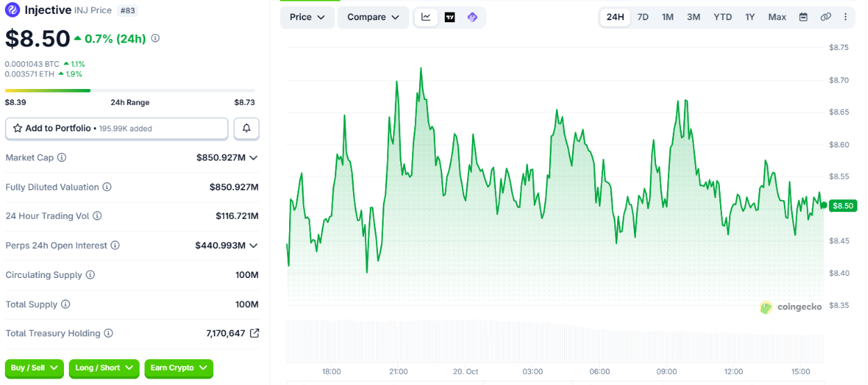This screenshot has width=868, height=385.
Task: Expand Perps 24h Open Interest chevron
Action: (x=254, y=245)
